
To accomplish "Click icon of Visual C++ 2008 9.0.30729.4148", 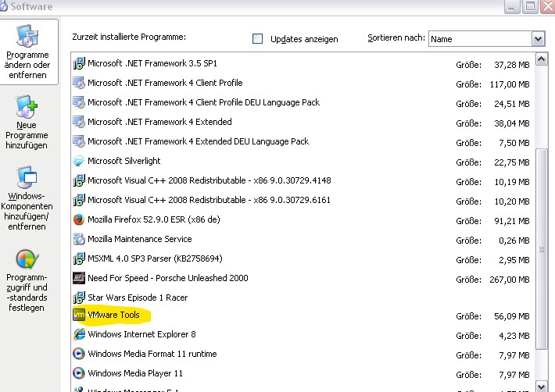I will 79,180.
